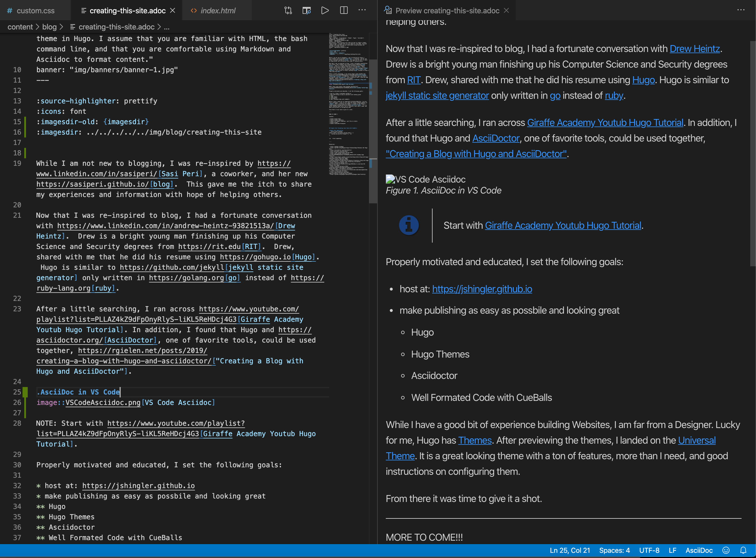Image resolution: width=756 pixels, height=558 pixels.
Task: Switch to the index.html tab
Action: click(218, 10)
